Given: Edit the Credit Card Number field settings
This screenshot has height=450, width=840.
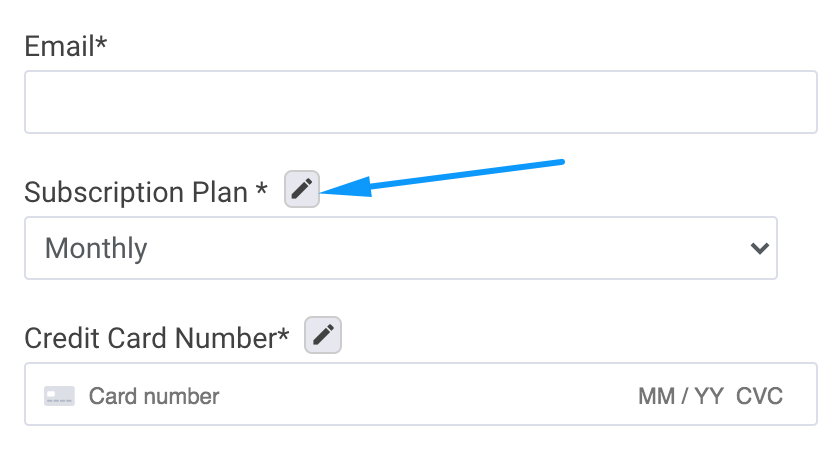Looking at the screenshot, I should coord(322,335).
